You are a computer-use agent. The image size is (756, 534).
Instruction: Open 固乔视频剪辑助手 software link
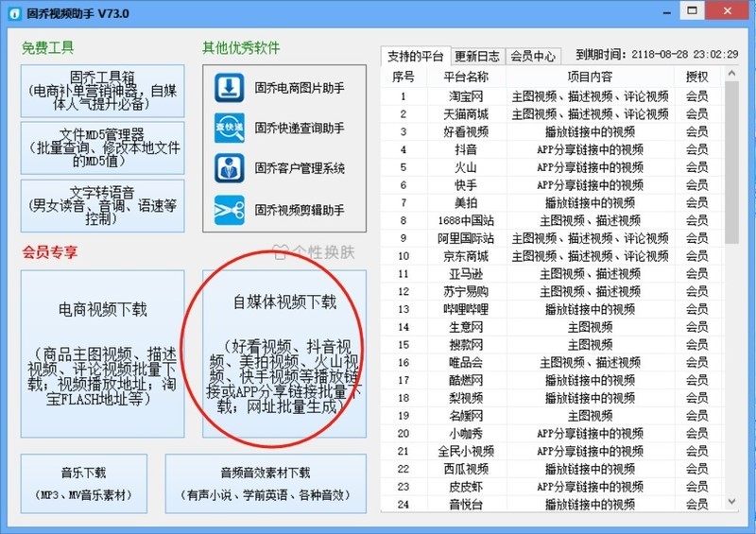click(x=300, y=210)
